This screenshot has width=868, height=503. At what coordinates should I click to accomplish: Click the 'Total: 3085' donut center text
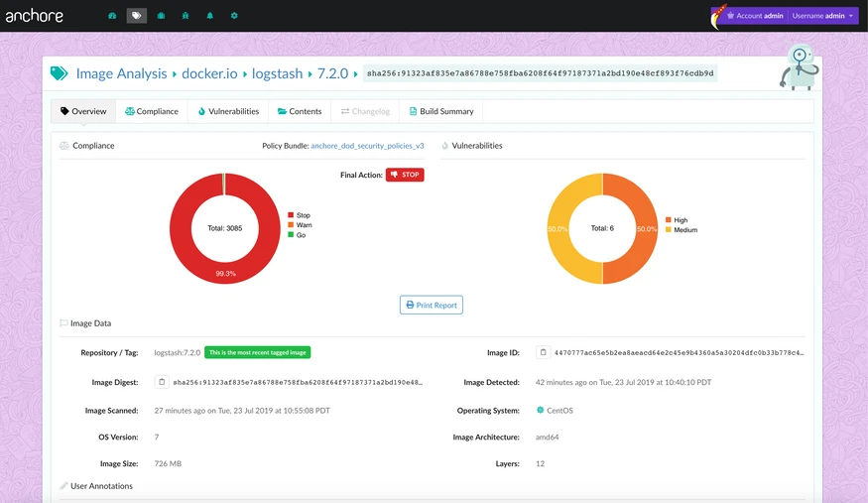(x=225, y=228)
